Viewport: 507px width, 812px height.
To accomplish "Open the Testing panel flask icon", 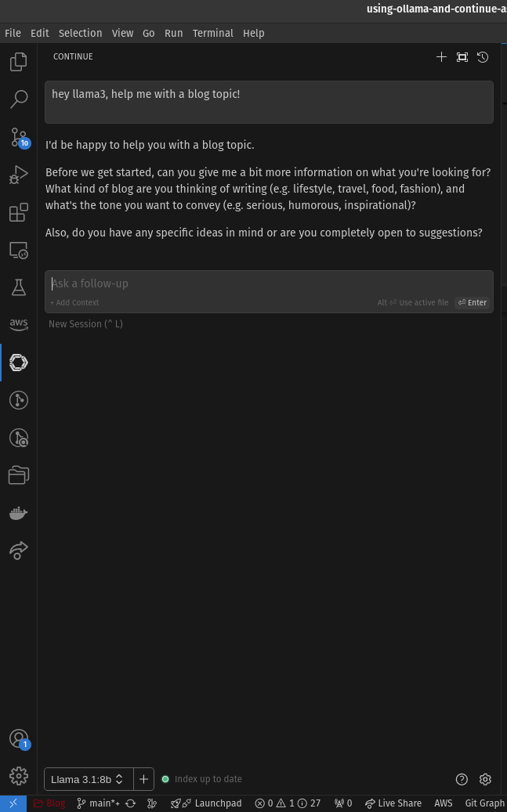I will click(18, 287).
